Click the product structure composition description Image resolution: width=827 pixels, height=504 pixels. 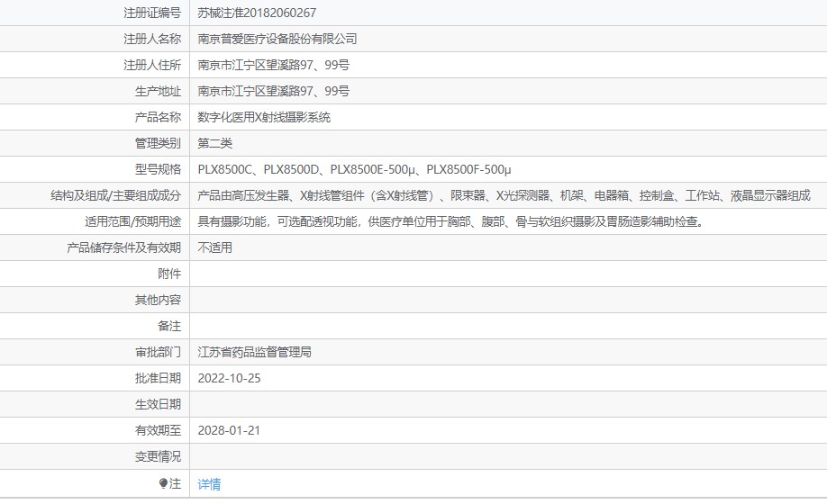(504, 195)
